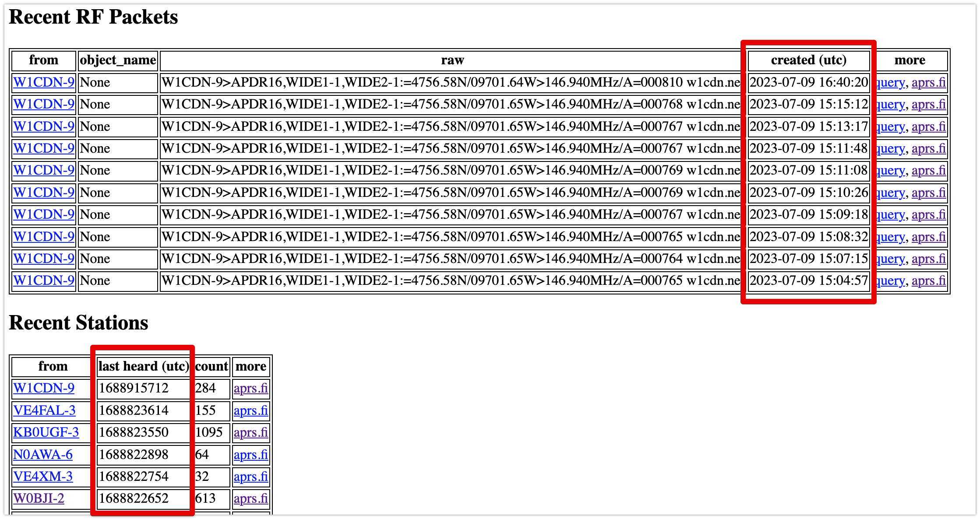The width and height of the screenshot is (980, 522).
Task: Open W1CDN-9 link in Recent Stations table
Action: click(x=44, y=388)
